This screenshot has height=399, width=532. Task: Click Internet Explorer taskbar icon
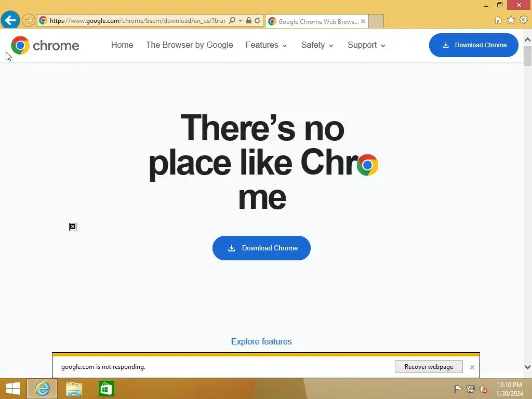42,389
